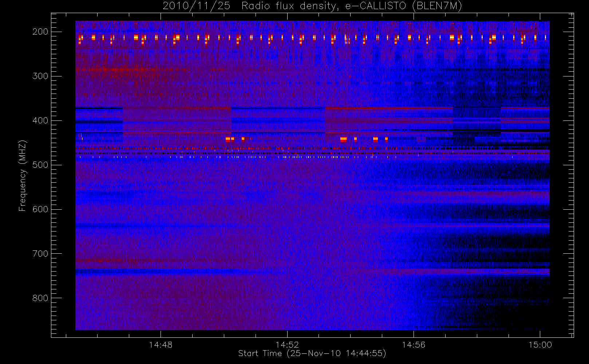This screenshot has width=589, height=364.
Task: Click the "Frequency (MHz)" y-axis label
Action: pyautogui.click(x=23, y=175)
